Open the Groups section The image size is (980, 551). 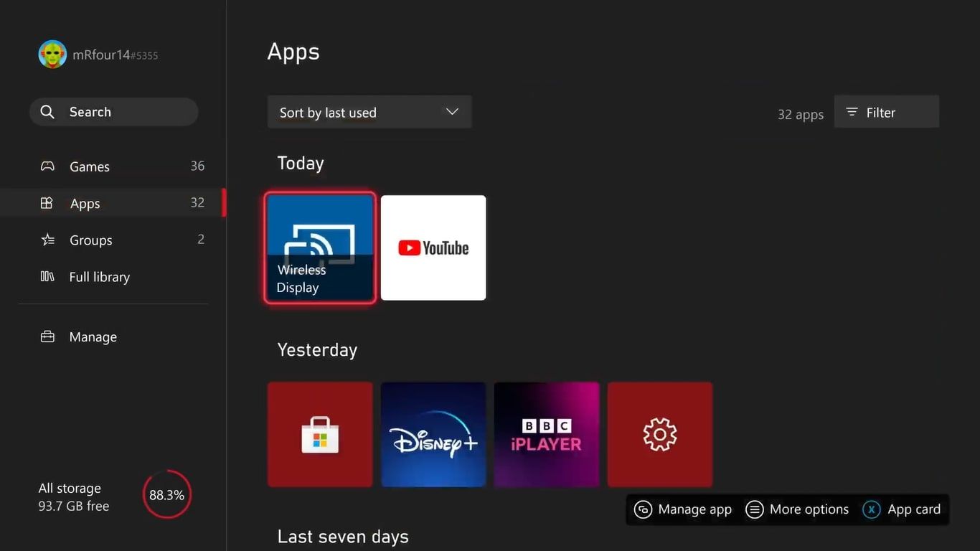[x=91, y=240]
